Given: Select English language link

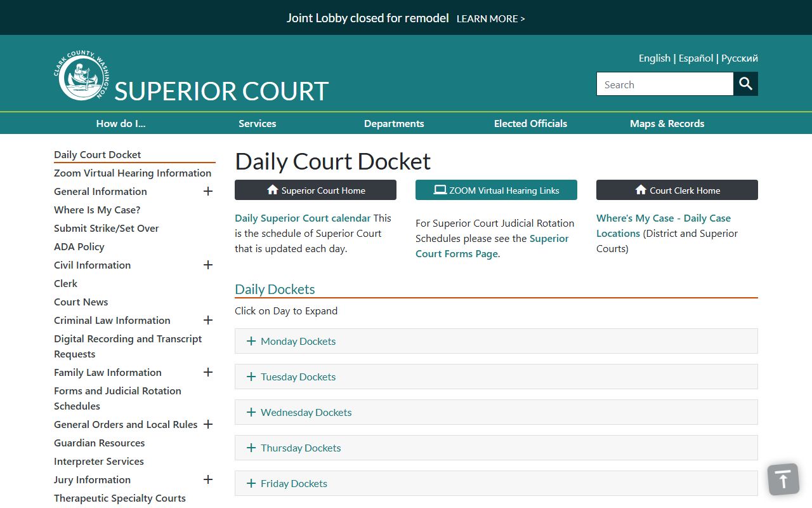Looking at the screenshot, I should (655, 58).
